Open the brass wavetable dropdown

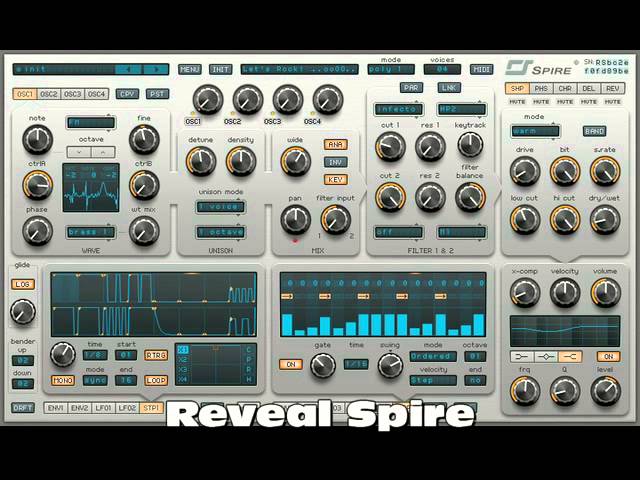coord(91,232)
